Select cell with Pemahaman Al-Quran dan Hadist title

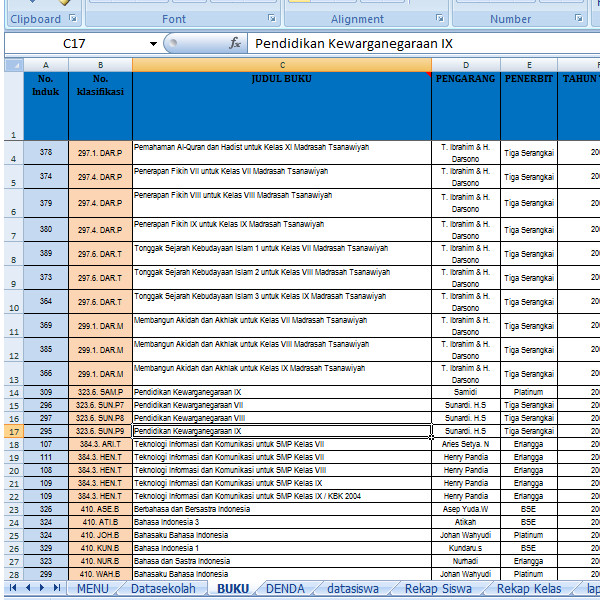click(282, 153)
